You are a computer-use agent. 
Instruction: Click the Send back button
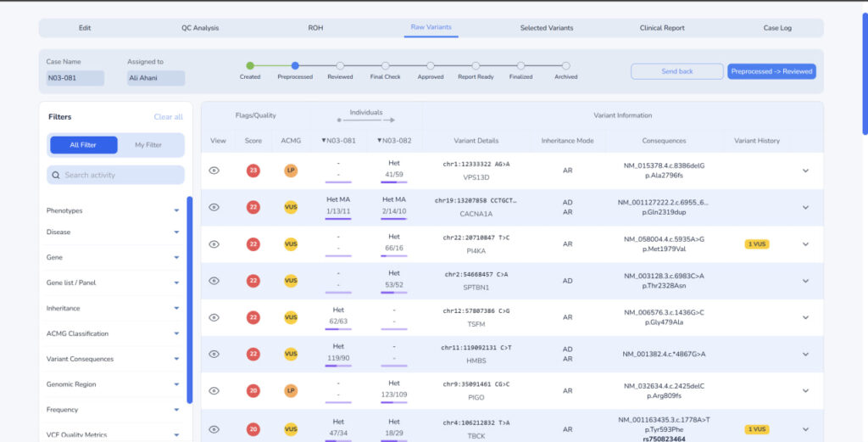677,71
